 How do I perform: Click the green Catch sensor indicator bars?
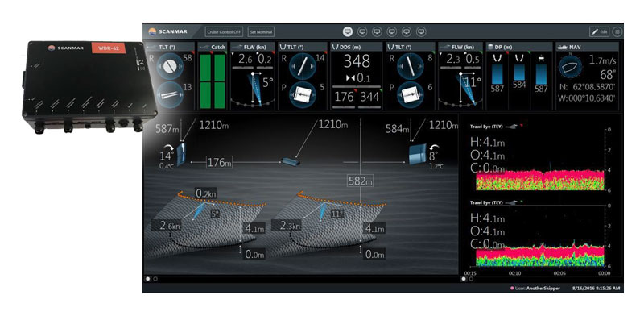(x=213, y=81)
